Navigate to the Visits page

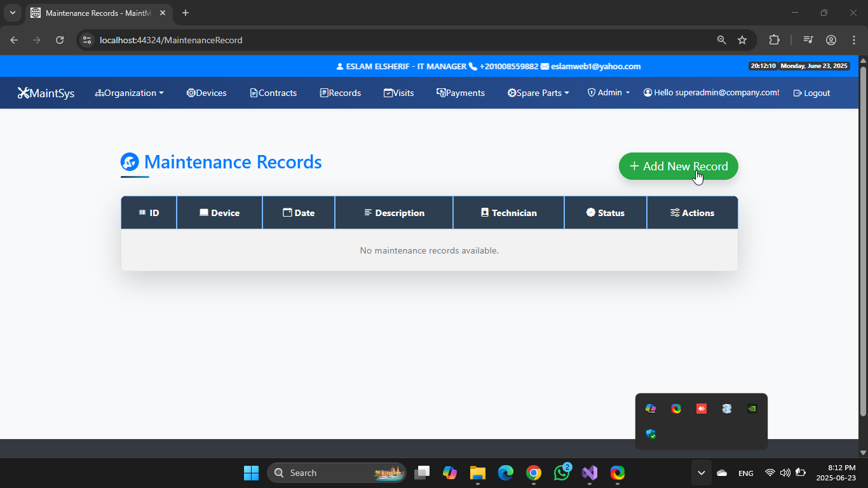[x=399, y=93]
